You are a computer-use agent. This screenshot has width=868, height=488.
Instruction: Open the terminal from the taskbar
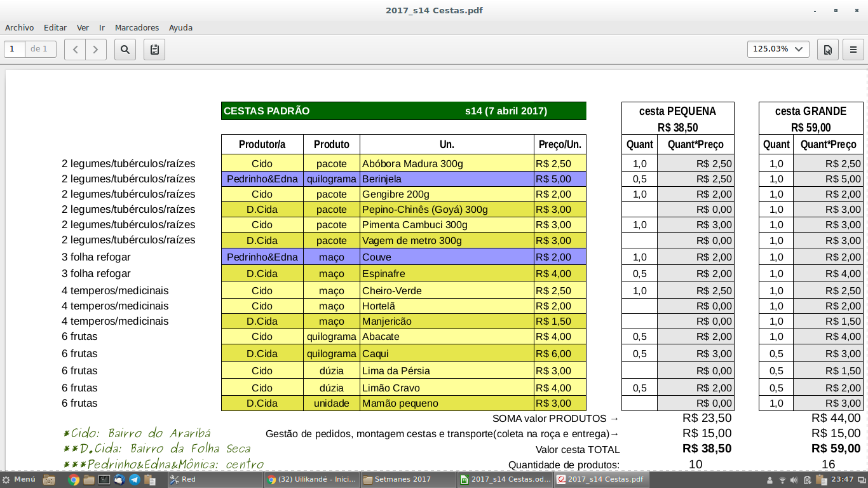point(104,480)
